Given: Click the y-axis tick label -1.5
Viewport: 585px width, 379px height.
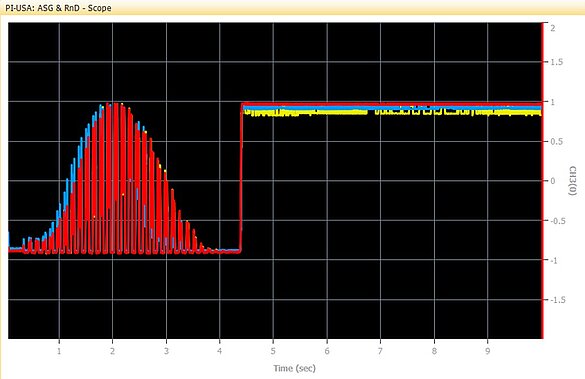Looking at the screenshot, I should (558, 300).
